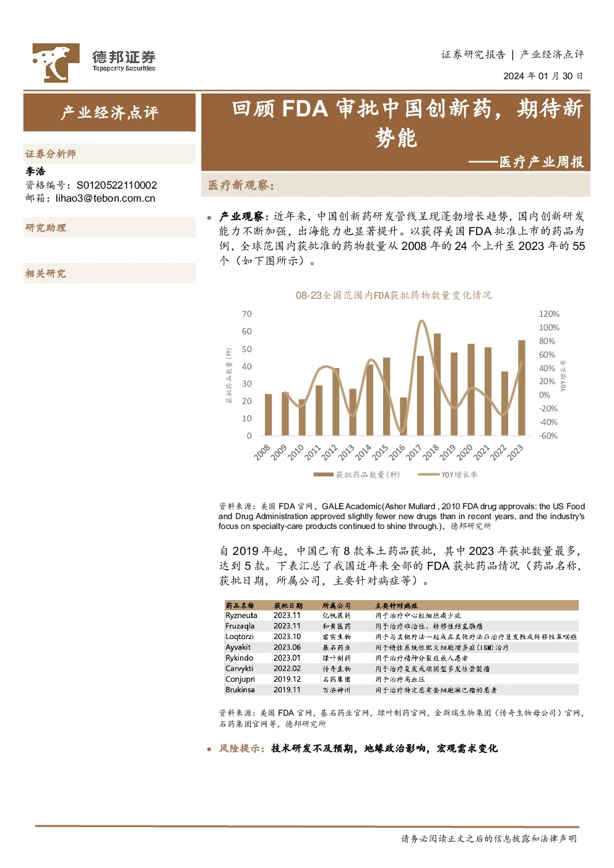Click the 主要针对病症 table column header
This screenshot has height=868, width=614.
(397, 606)
